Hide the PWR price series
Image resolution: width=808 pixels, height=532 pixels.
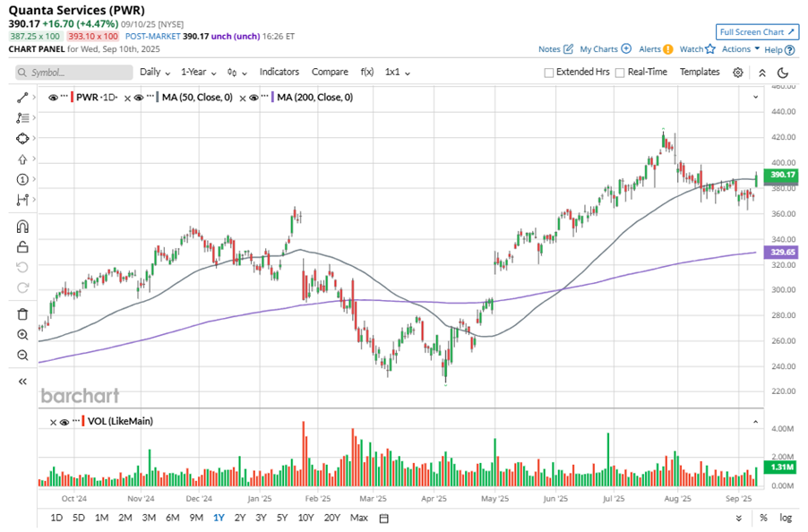53,98
